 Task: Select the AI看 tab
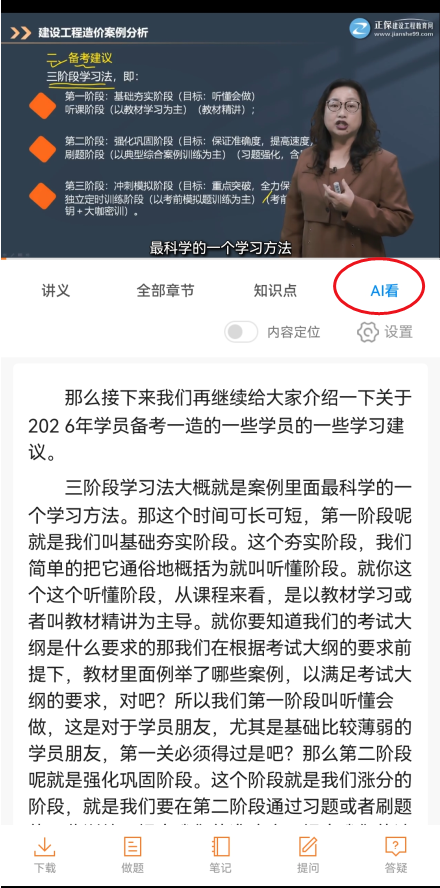[385, 291]
